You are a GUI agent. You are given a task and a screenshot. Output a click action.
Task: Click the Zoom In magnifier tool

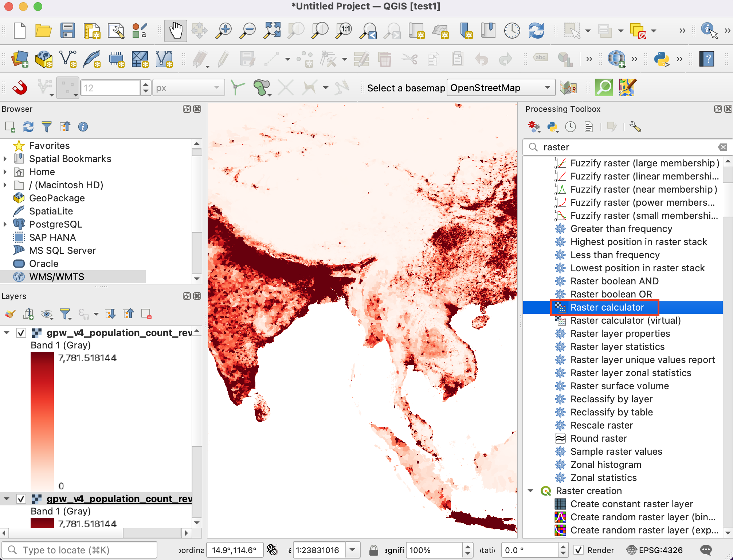coord(223,31)
